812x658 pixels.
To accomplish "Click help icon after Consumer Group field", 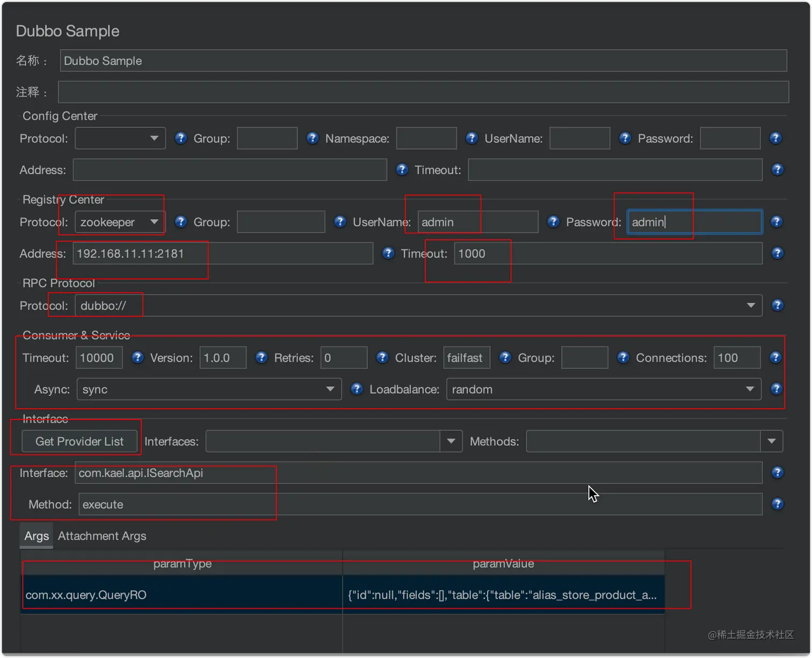I will click(623, 358).
